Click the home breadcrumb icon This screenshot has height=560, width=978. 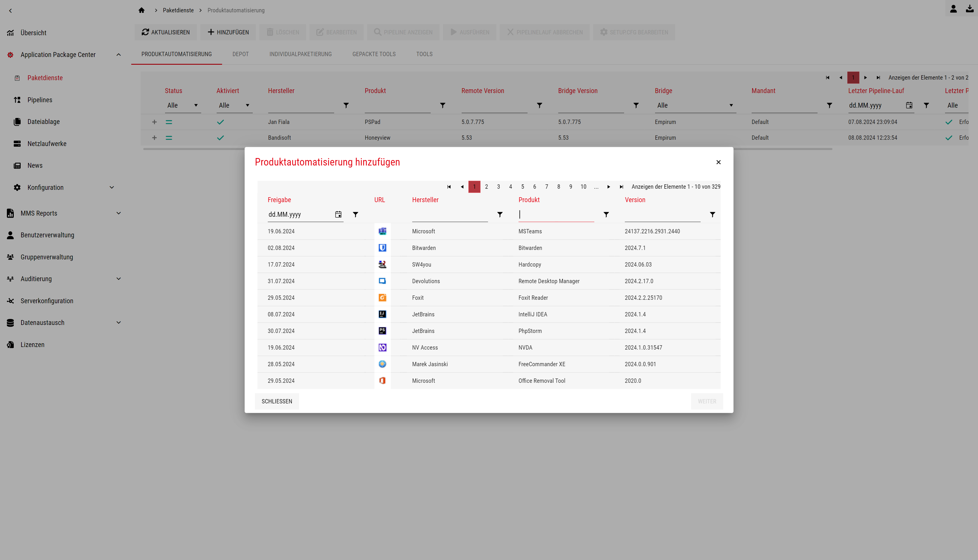coord(142,10)
